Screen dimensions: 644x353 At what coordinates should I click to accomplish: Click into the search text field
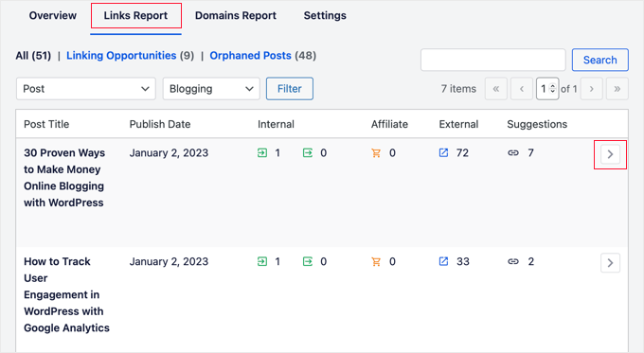492,60
